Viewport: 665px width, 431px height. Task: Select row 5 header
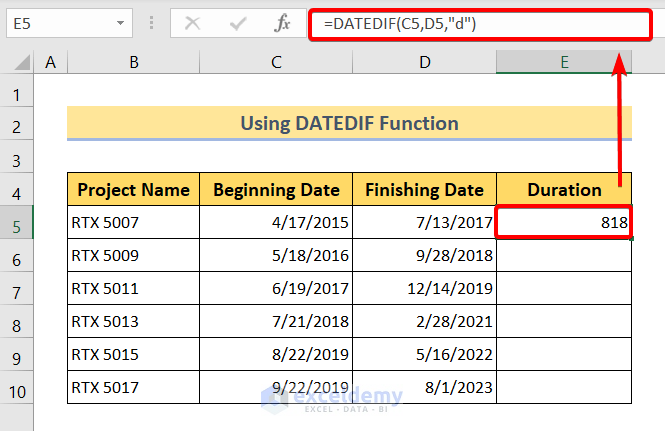pyautogui.click(x=17, y=222)
